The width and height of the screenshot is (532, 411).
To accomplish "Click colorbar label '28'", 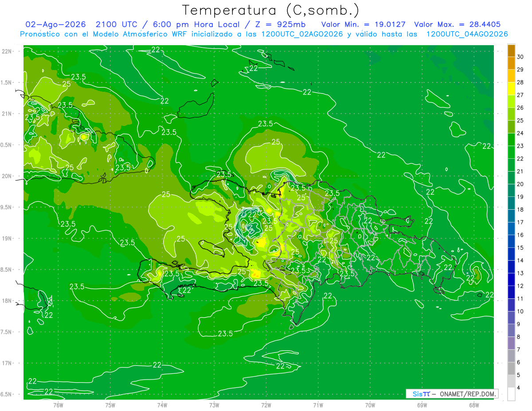I will coord(520,82).
